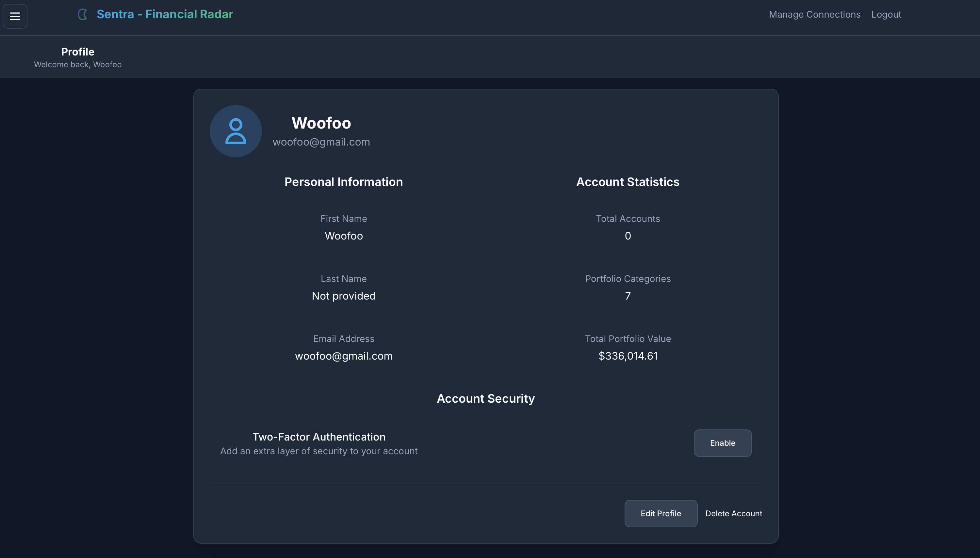Select the 'Not provided' Last Name field
This screenshot has width=980, height=558.
point(343,296)
